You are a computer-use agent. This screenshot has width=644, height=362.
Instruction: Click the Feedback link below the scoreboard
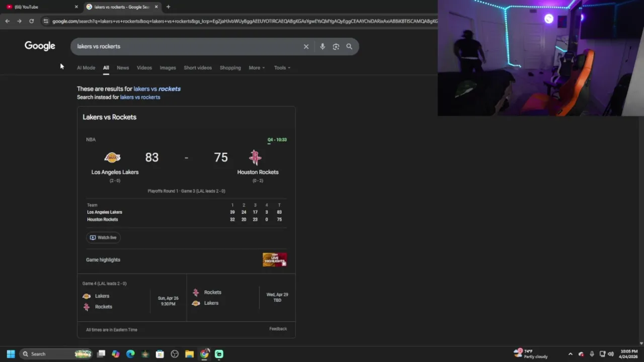tap(278, 329)
